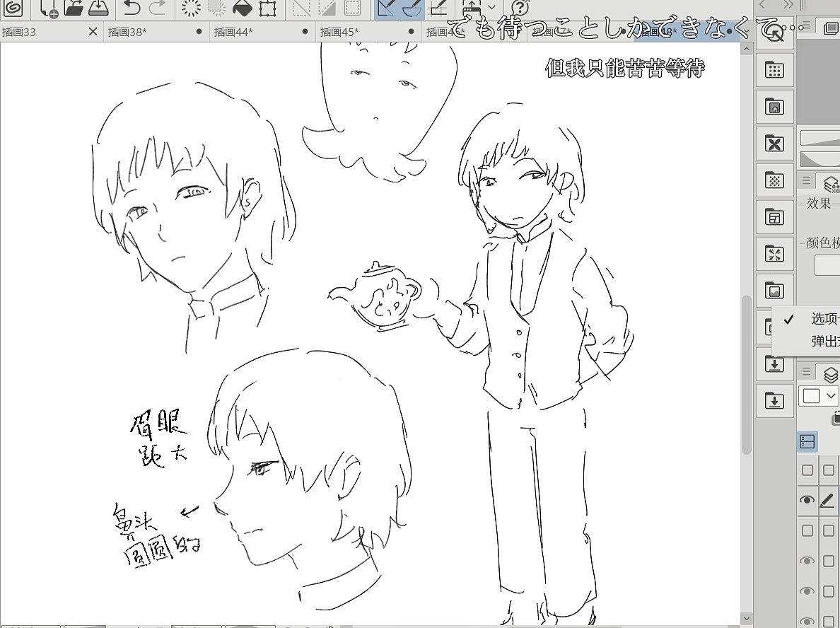The height and width of the screenshot is (628, 840).
Task: Click the white layer color swatch
Action: [x=811, y=396]
